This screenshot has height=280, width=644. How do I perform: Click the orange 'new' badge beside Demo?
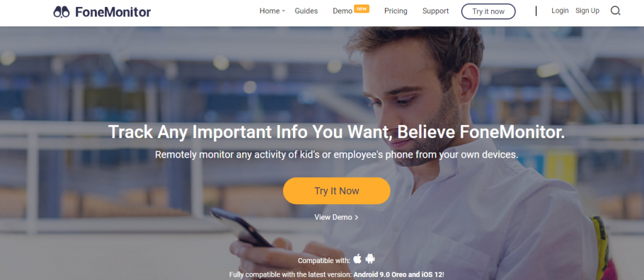point(362,9)
